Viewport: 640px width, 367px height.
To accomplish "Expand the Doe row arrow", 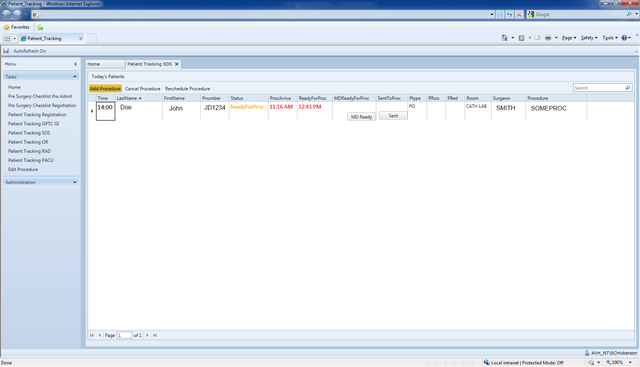I will tap(92, 111).
